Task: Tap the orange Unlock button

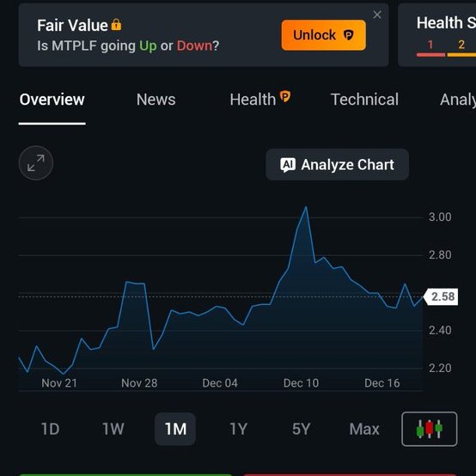Action: pyautogui.click(x=324, y=35)
